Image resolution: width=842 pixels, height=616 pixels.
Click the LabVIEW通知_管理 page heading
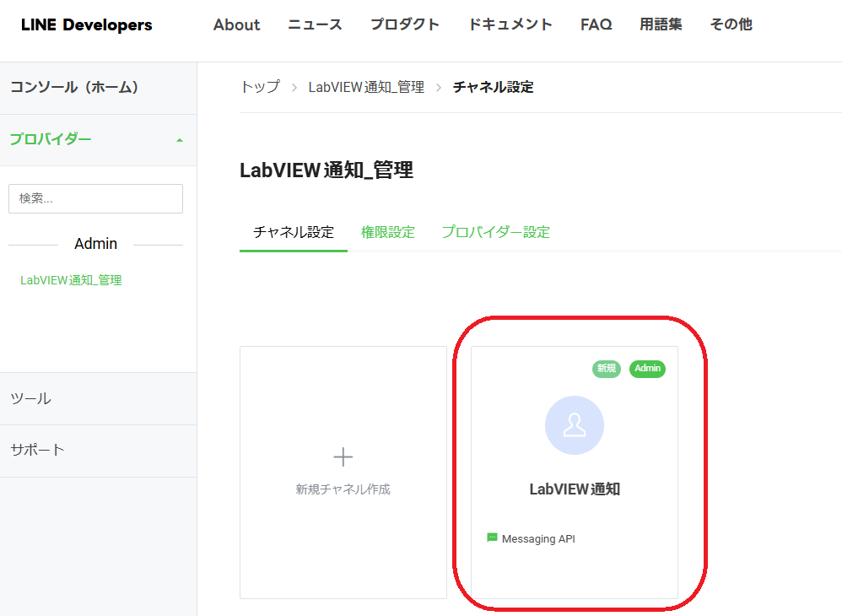327,170
